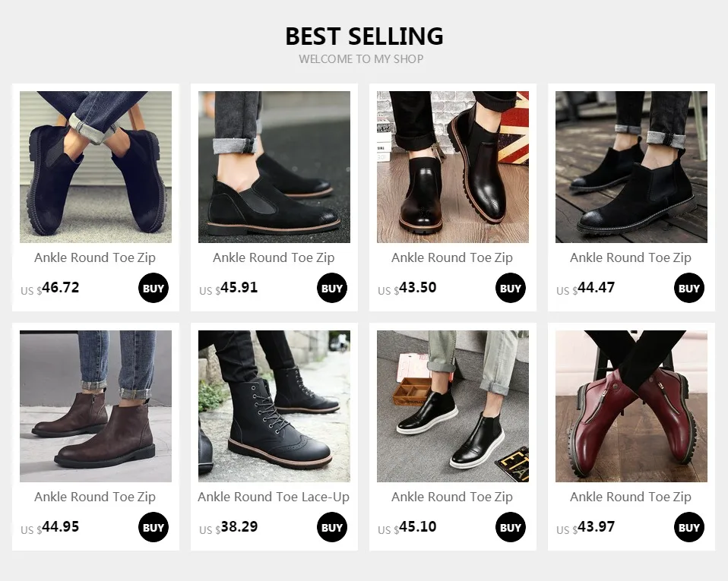
Task: Open the black suede boots image priced $44.47
Action: pyautogui.click(x=631, y=167)
